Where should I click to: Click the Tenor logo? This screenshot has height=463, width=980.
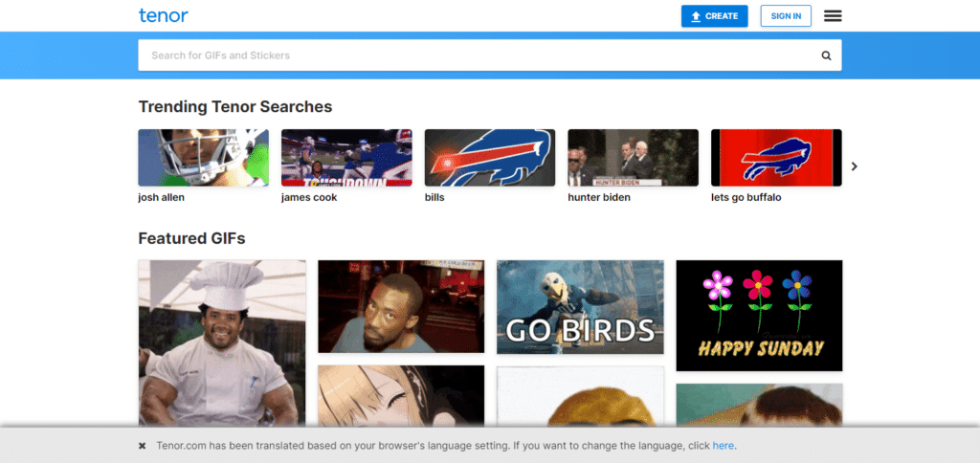pos(163,15)
